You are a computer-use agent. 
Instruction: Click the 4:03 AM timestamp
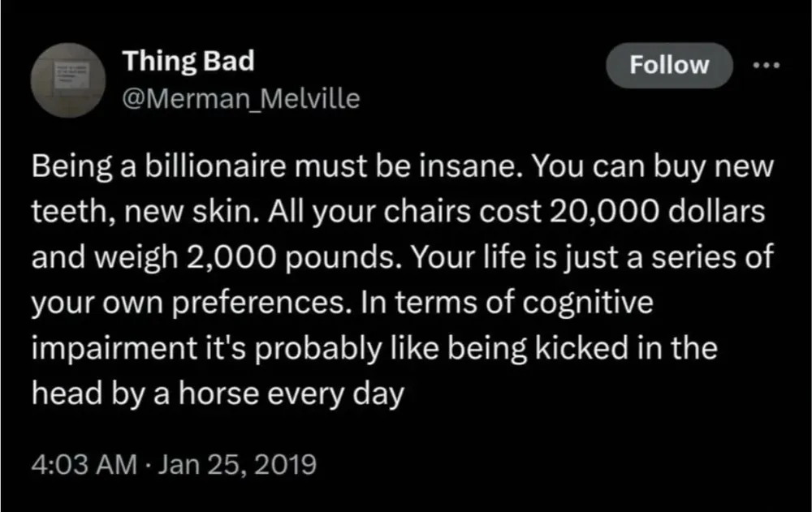(83, 467)
